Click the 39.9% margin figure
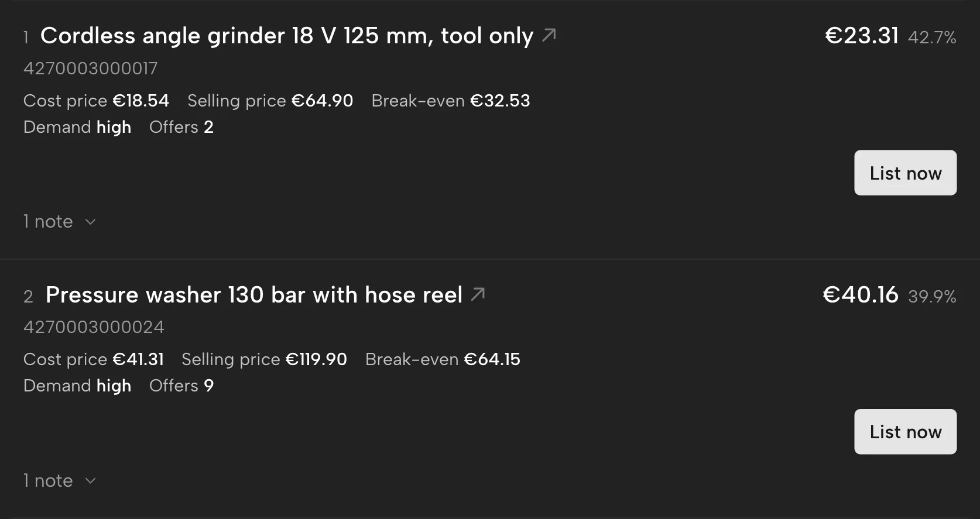 [932, 297]
